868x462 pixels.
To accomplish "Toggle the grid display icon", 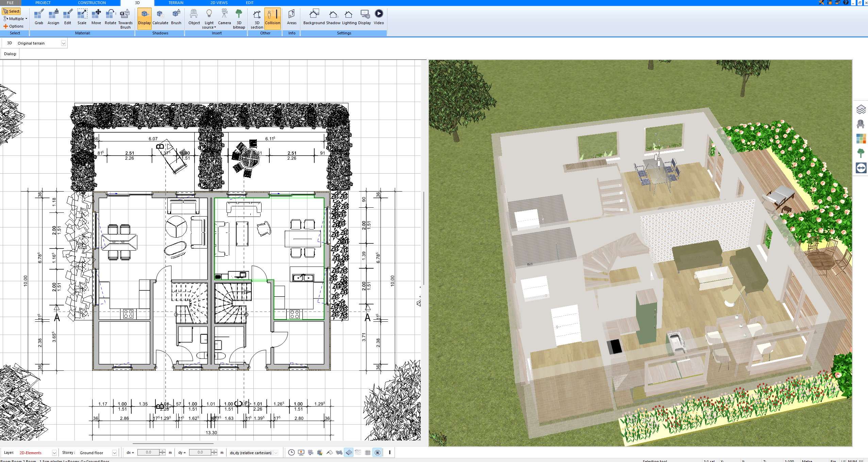I will point(368,452).
